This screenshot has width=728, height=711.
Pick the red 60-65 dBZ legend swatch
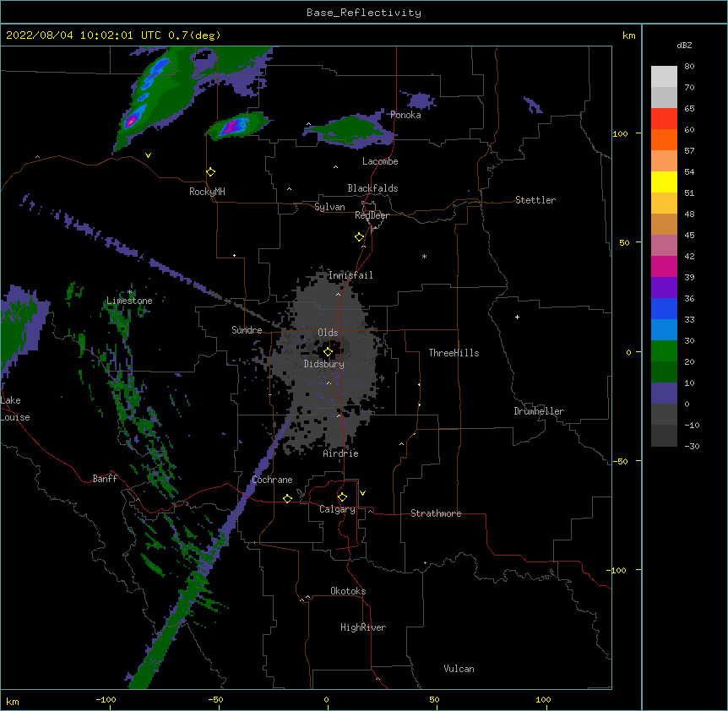tap(664, 119)
